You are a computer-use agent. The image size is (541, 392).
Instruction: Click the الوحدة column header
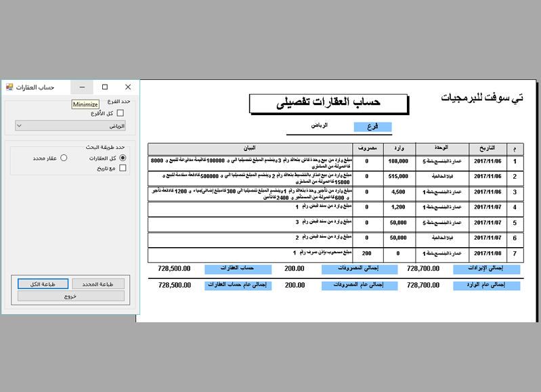pyautogui.click(x=441, y=149)
